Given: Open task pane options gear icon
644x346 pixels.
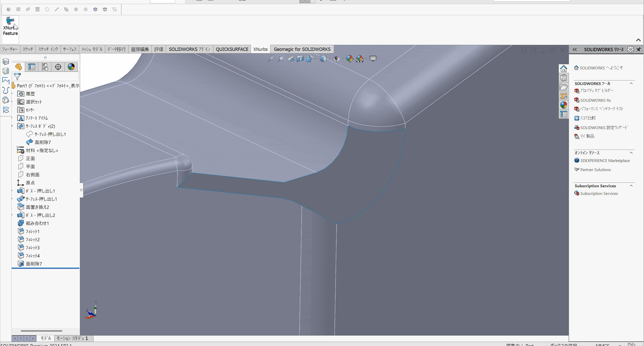Looking at the screenshot, I should [x=630, y=49].
